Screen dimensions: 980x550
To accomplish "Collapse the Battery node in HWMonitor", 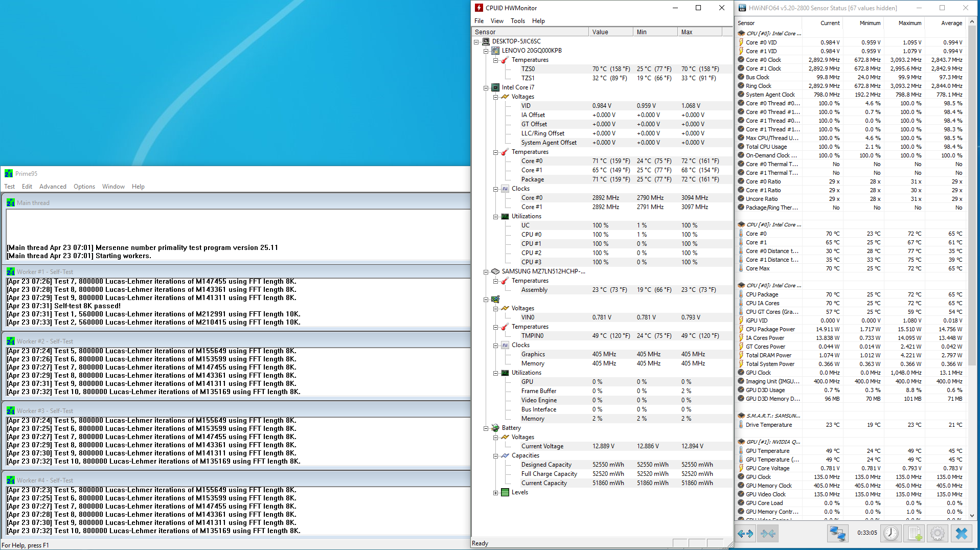I will [x=486, y=428].
